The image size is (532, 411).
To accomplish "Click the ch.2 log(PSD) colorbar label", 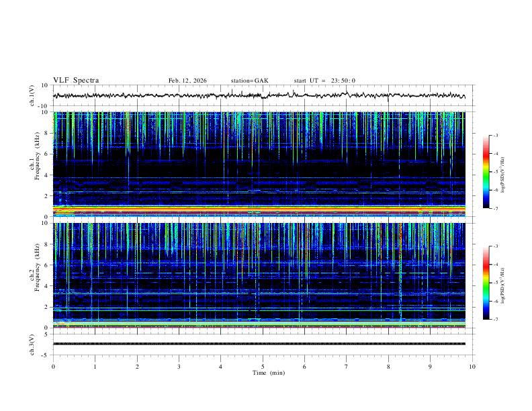I will coord(503,285).
